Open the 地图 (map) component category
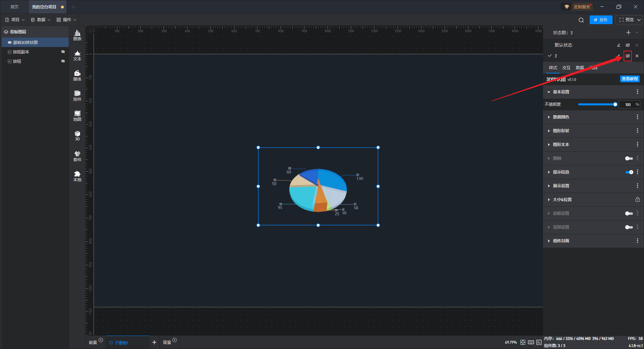644x349 pixels. point(77,116)
